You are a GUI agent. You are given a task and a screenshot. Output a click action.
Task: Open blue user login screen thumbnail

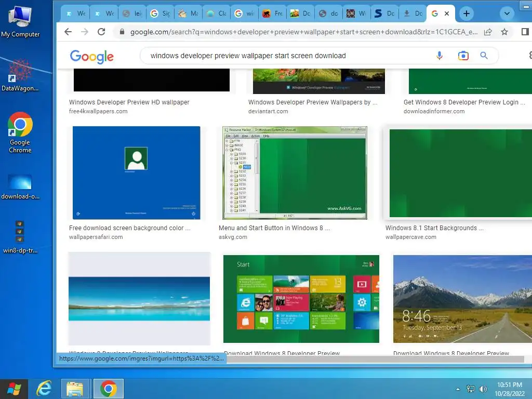[x=137, y=172]
